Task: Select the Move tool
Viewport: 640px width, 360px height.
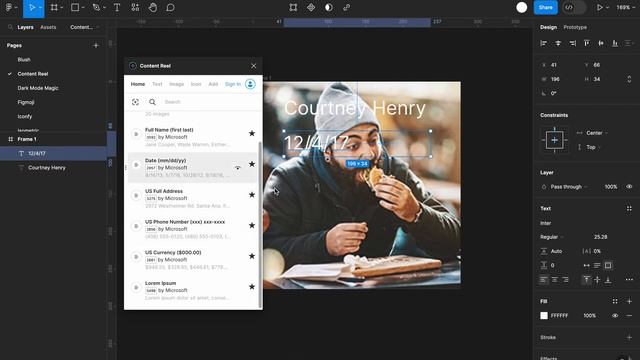Action: [x=31, y=7]
